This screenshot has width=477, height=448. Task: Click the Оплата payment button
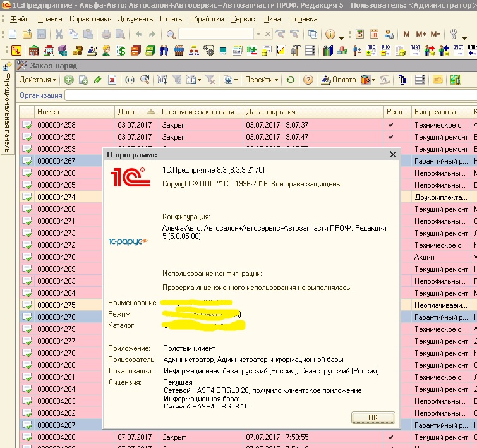339,80
